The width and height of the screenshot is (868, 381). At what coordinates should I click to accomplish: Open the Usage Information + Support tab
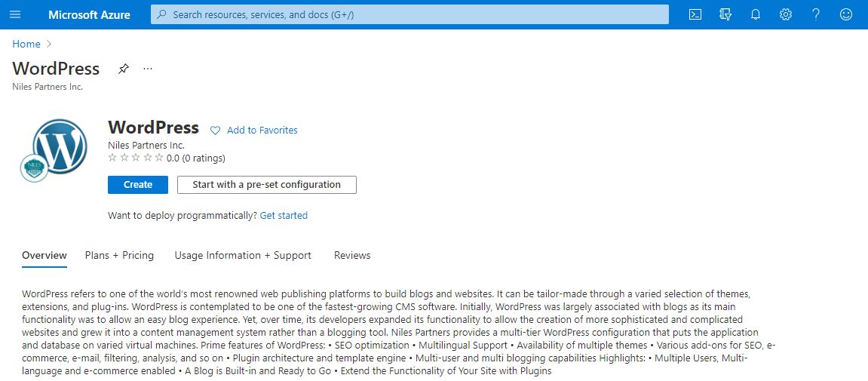243,256
